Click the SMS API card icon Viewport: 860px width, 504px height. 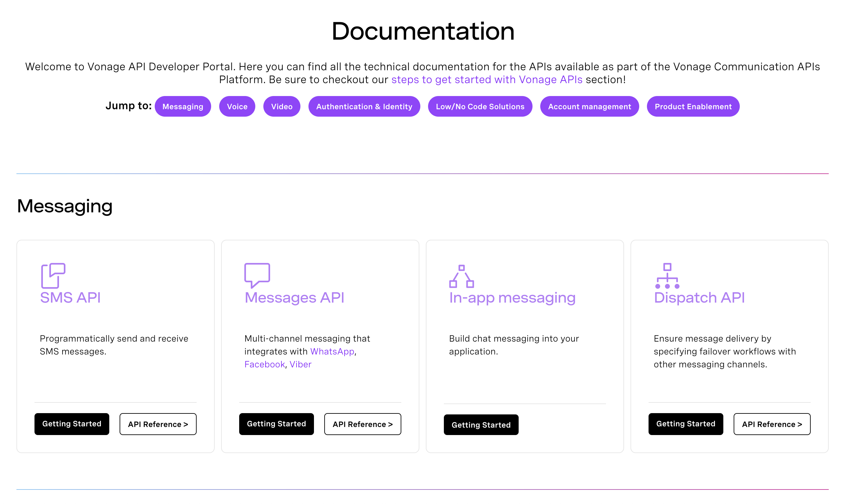tap(53, 276)
